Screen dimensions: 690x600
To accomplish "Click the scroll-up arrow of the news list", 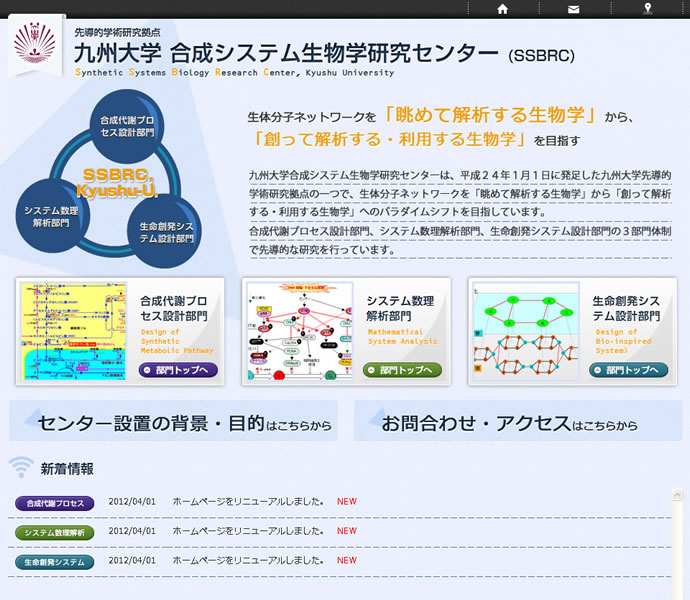I will tap(677, 495).
